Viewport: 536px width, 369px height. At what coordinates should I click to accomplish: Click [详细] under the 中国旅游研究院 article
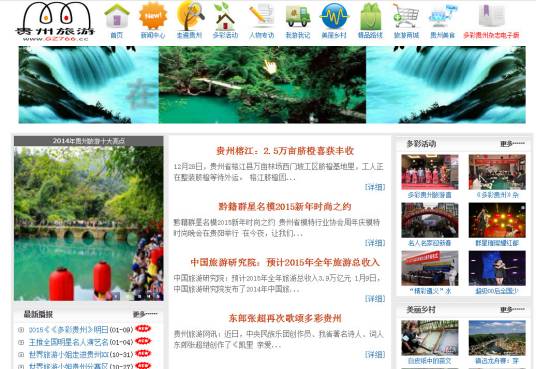click(375, 299)
